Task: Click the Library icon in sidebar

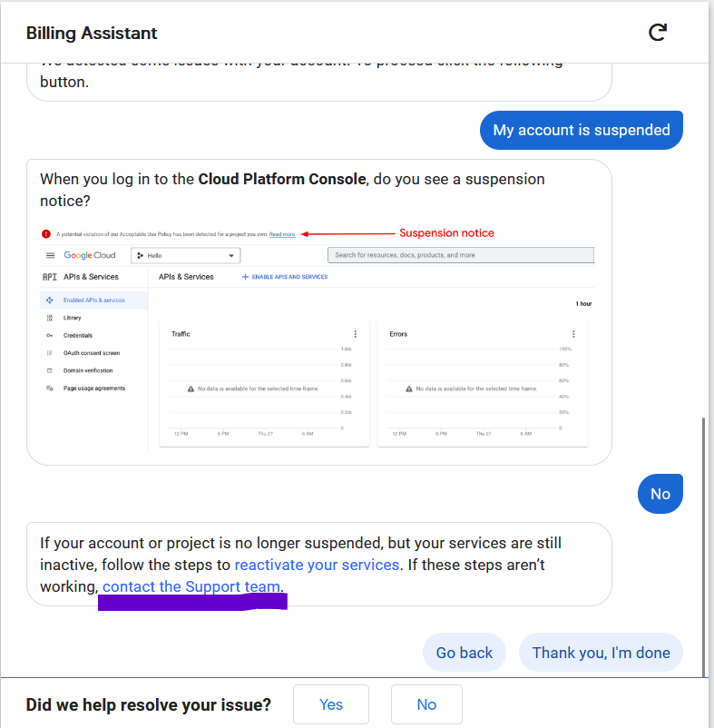Action: [x=49, y=318]
